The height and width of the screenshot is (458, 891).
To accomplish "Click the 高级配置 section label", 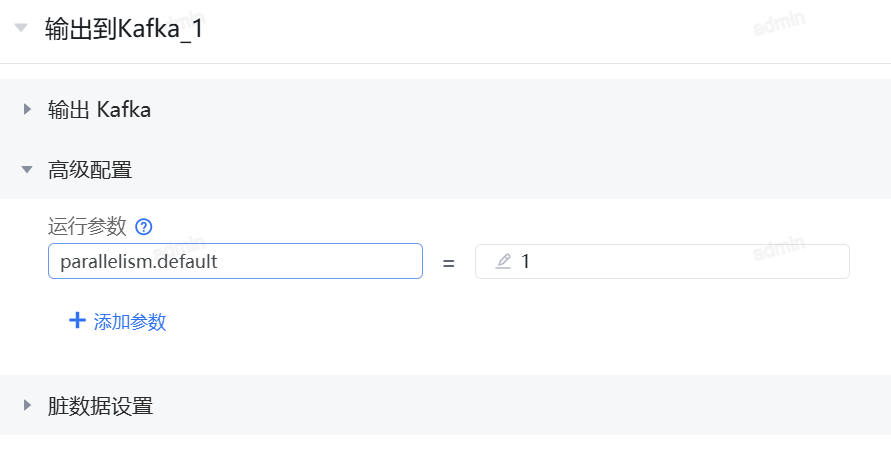I will tap(90, 170).
